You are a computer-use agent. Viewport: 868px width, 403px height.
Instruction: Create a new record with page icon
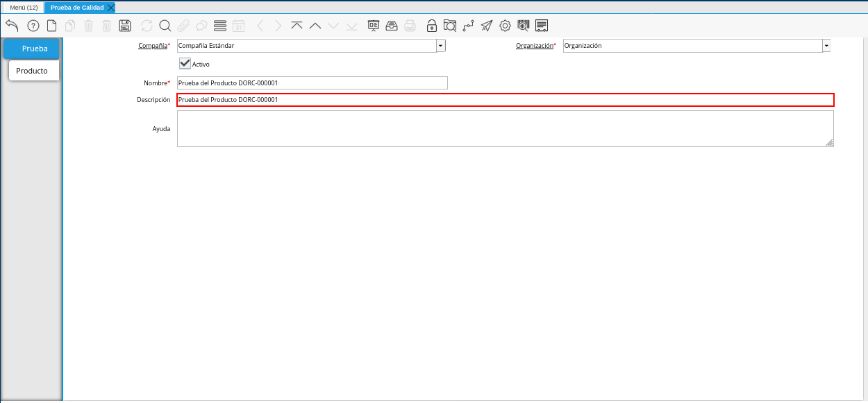coord(51,26)
